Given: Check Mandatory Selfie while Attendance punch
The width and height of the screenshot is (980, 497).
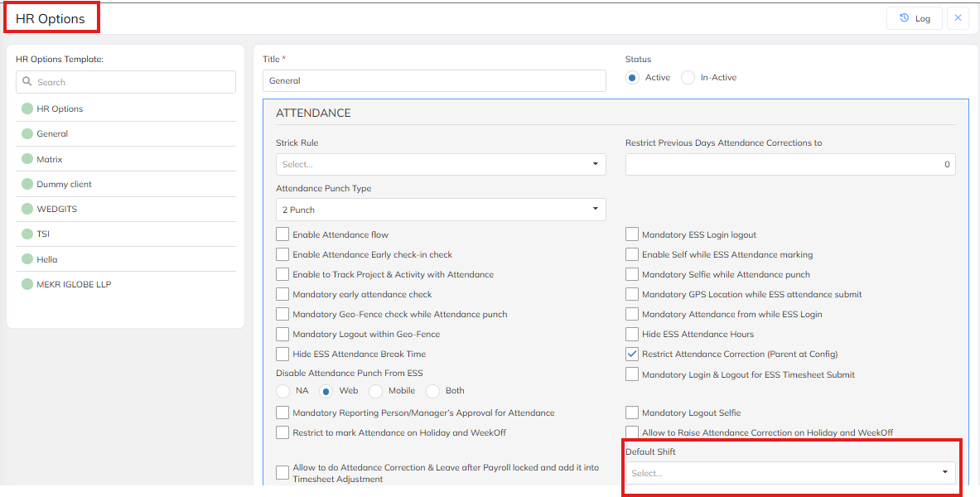Looking at the screenshot, I should point(632,274).
